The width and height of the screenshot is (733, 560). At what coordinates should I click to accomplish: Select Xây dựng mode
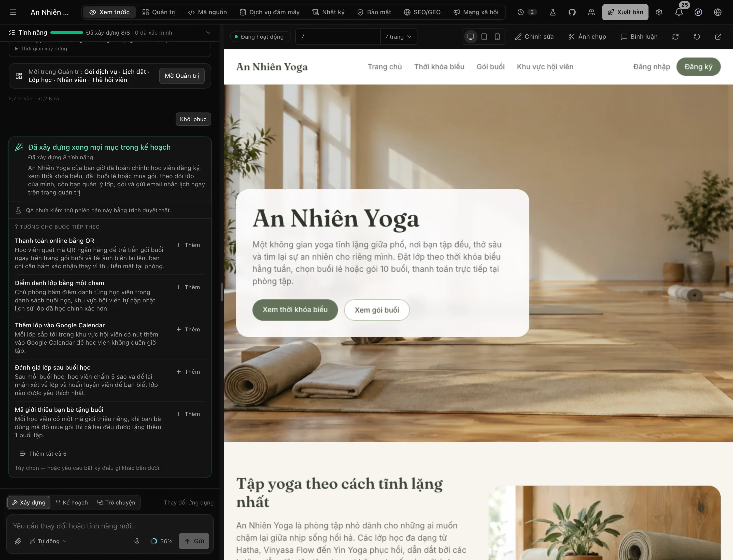(29, 502)
